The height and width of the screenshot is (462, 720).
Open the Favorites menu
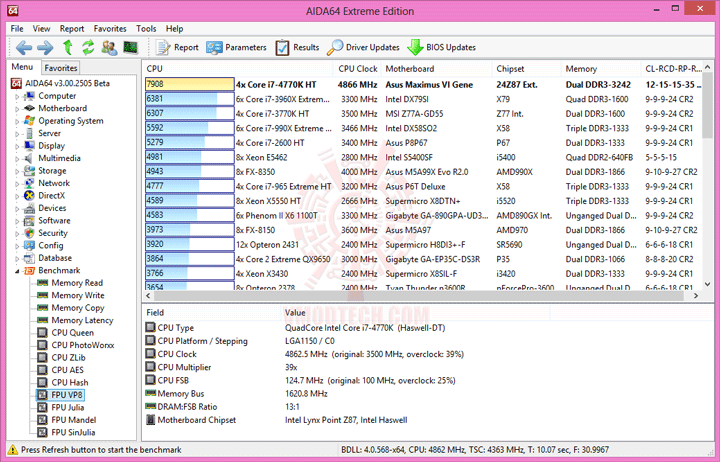[110, 28]
